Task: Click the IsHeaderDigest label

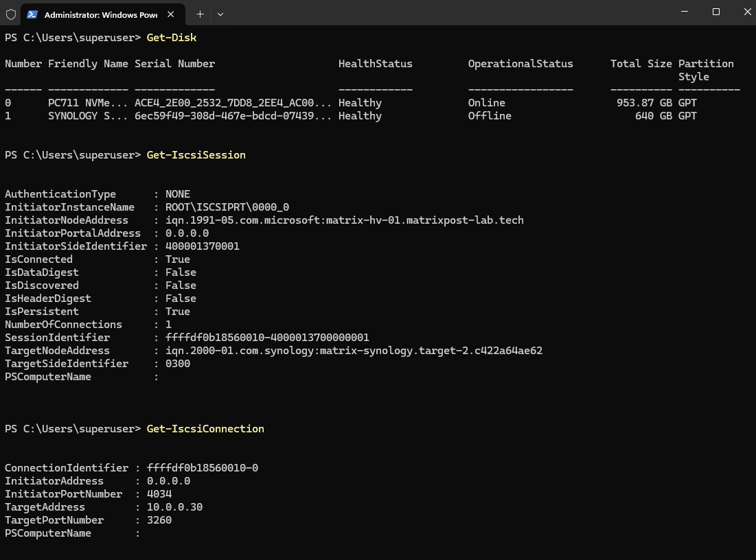Action: [x=48, y=299]
